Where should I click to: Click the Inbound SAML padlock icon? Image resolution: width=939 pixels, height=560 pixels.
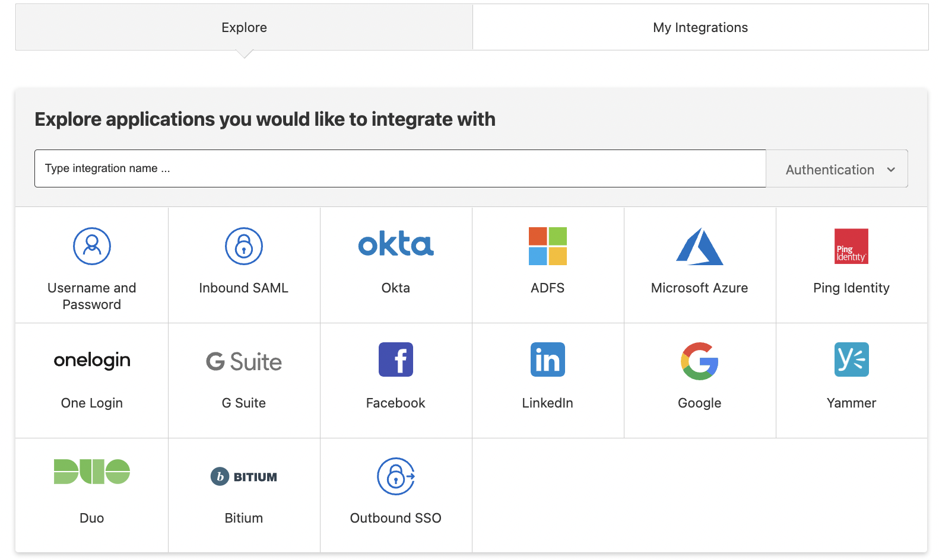243,246
